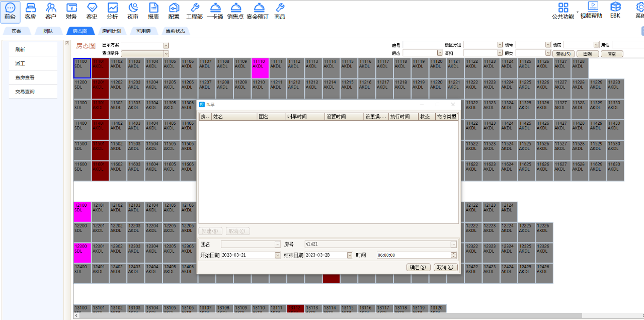
Task: Open the 分析 analysis chart icon
Action: click(x=112, y=11)
